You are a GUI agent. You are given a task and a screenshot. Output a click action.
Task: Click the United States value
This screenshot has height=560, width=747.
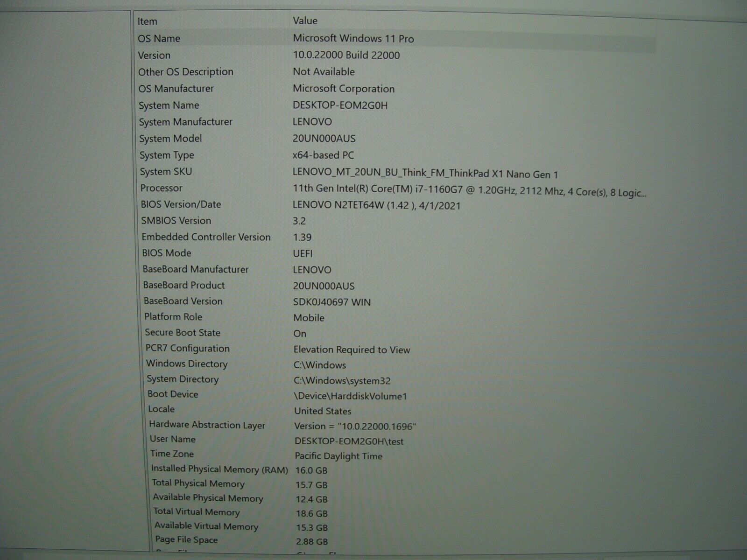click(323, 411)
